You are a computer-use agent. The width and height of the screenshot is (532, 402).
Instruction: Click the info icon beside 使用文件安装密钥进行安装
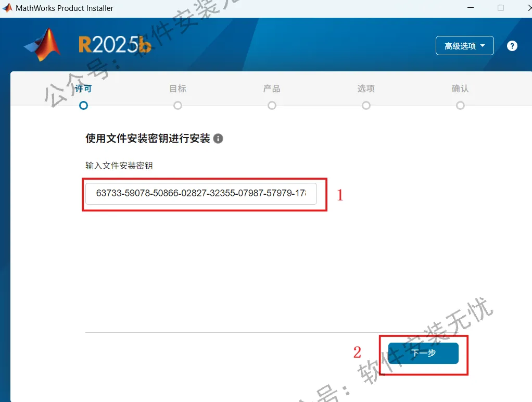click(218, 139)
